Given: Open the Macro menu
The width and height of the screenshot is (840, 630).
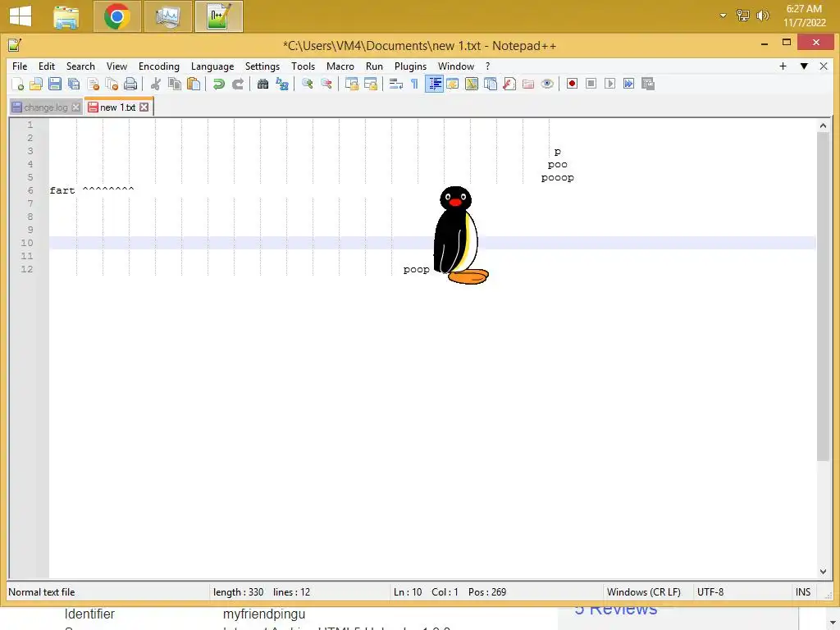Looking at the screenshot, I should (x=340, y=66).
